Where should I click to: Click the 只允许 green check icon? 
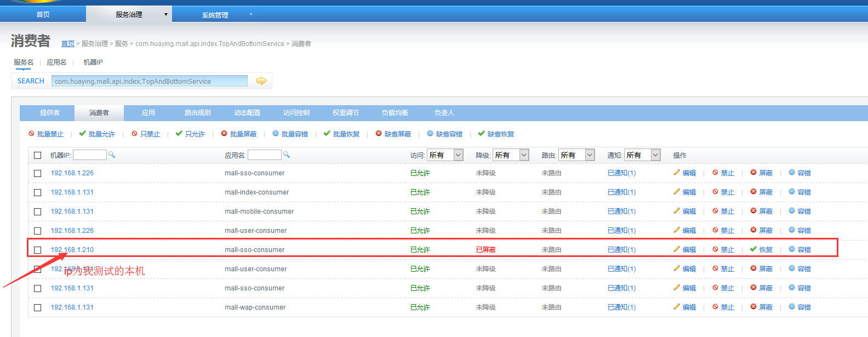pyautogui.click(x=179, y=134)
